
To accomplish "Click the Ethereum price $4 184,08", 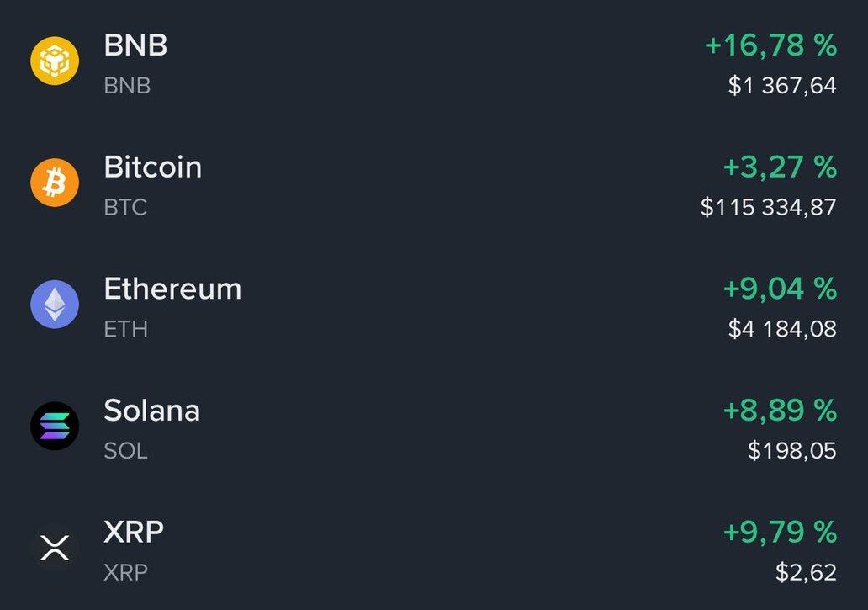I will coord(782,328).
